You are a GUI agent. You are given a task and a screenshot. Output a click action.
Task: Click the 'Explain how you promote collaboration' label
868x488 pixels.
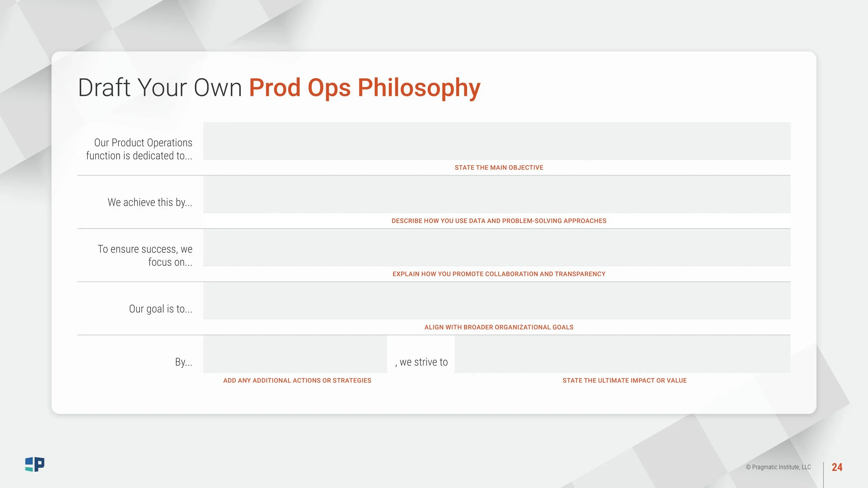pyautogui.click(x=499, y=274)
